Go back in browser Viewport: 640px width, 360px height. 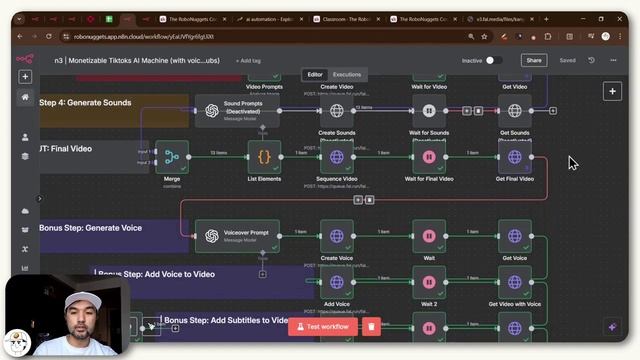tap(20, 36)
